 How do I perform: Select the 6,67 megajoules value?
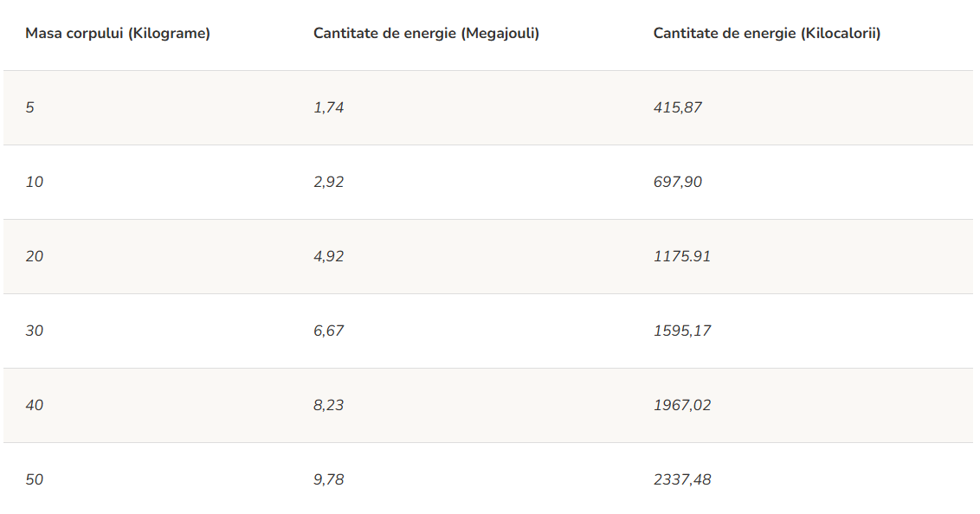pos(329,331)
